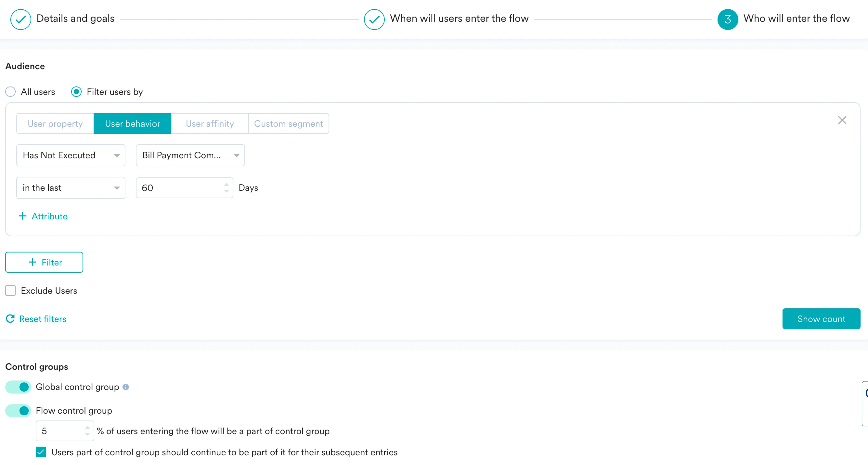868x465 pixels.
Task: Increase the Days value with the up stepper
Action: click(227, 184)
